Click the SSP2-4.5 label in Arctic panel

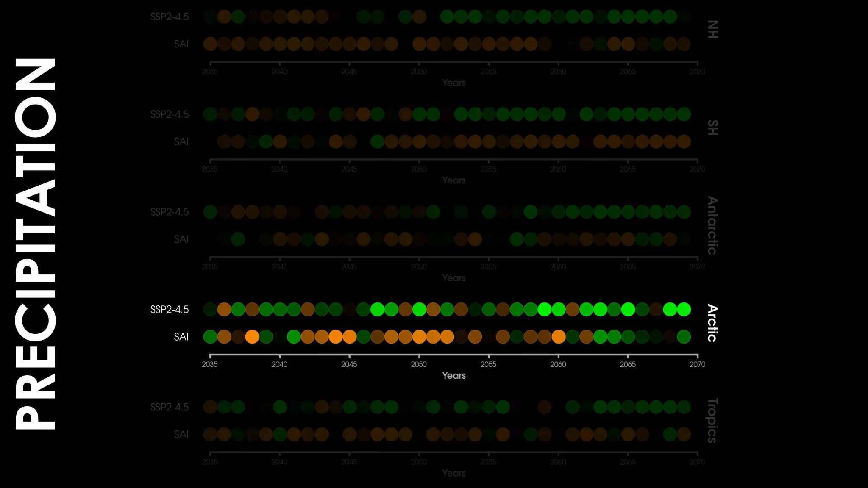(x=170, y=310)
